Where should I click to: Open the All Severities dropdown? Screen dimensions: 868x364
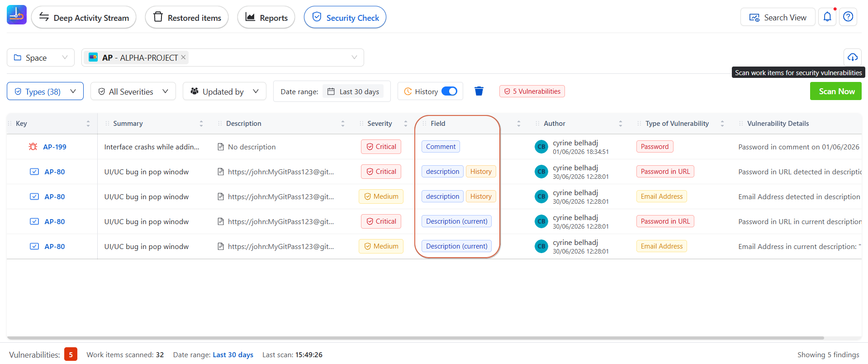pyautogui.click(x=133, y=91)
